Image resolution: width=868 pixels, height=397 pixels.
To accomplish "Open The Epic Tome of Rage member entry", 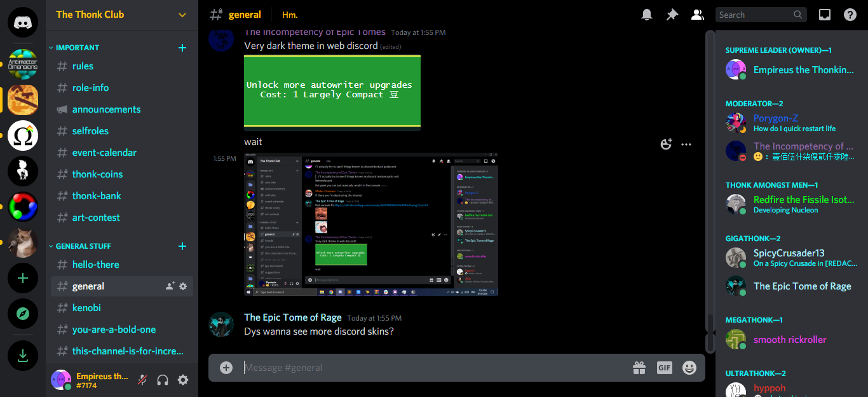I will (792, 286).
